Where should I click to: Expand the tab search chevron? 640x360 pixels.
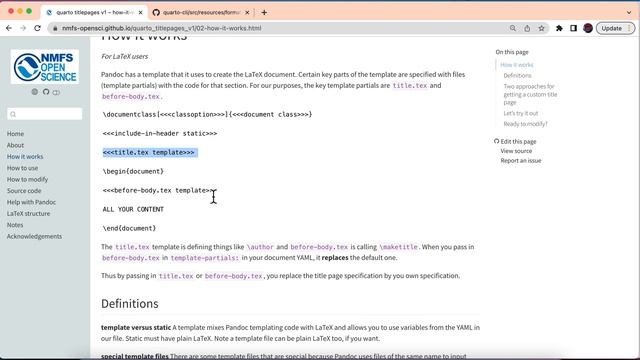(629, 13)
